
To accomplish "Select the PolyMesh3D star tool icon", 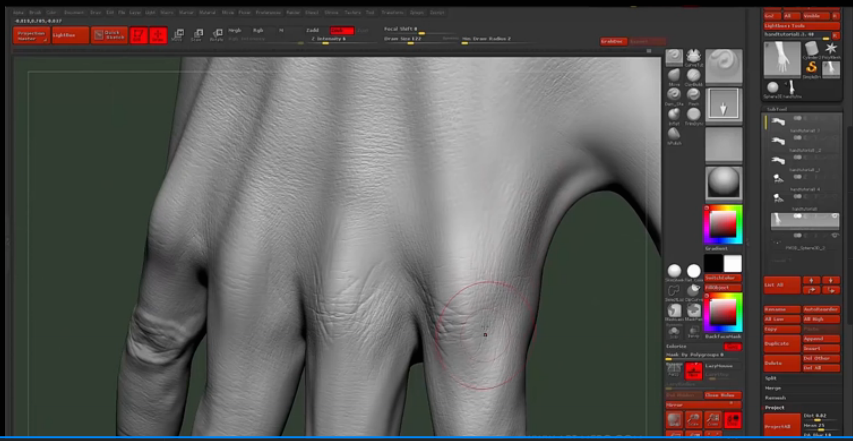I will (x=831, y=52).
